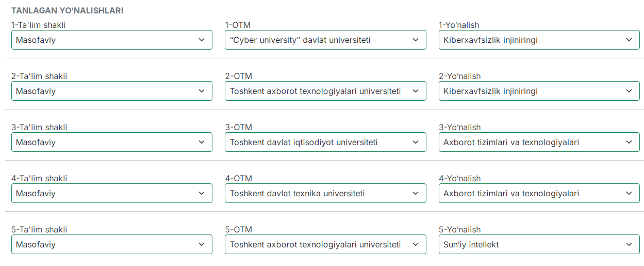Open the 1-OTM Cyber university dropdown

(x=325, y=40)
